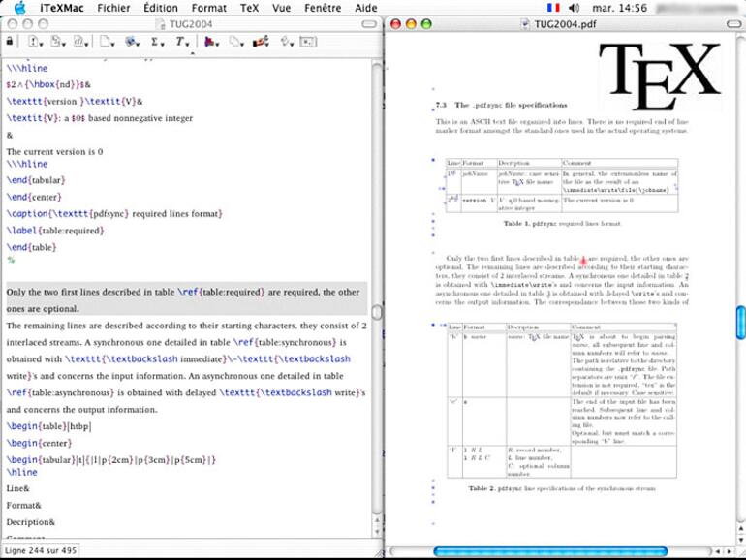Open the Fichier menu
The height and width of the screenshot is (560, 746).
tap(113, 7)
